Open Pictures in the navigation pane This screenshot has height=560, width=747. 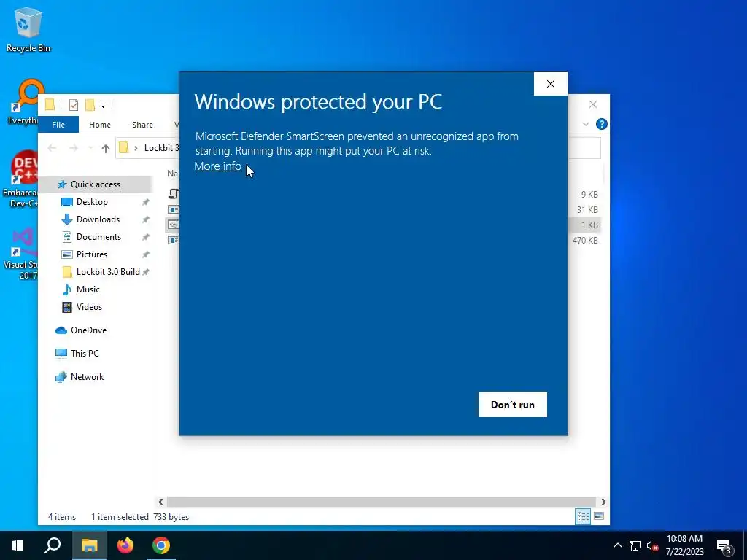(91, 254)
